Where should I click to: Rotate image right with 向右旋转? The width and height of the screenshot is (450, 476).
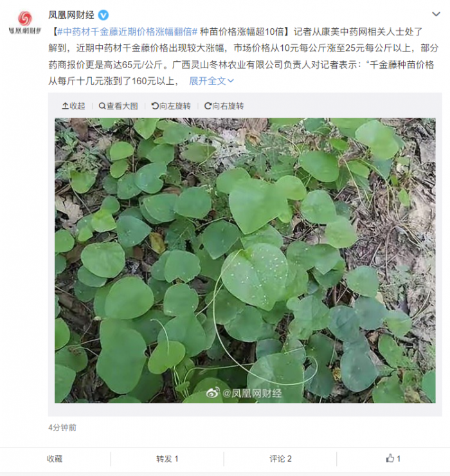tap(224, 106)
